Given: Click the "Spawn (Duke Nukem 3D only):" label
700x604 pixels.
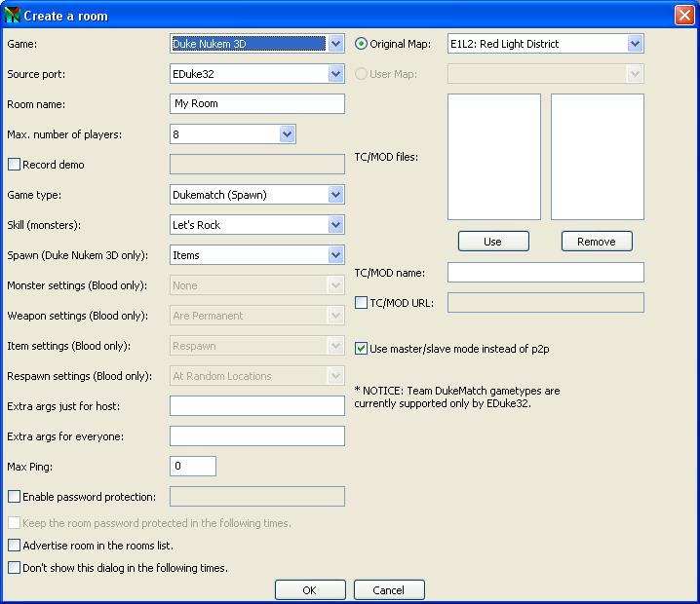Looking at the screenshot, I should [x=78, y=255].
